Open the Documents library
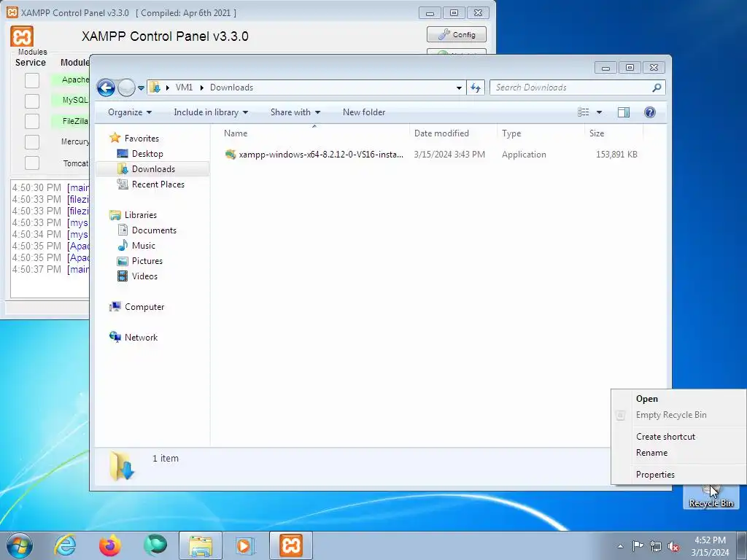Viewport: 747px width, 560px height. (x=154, y=230)
